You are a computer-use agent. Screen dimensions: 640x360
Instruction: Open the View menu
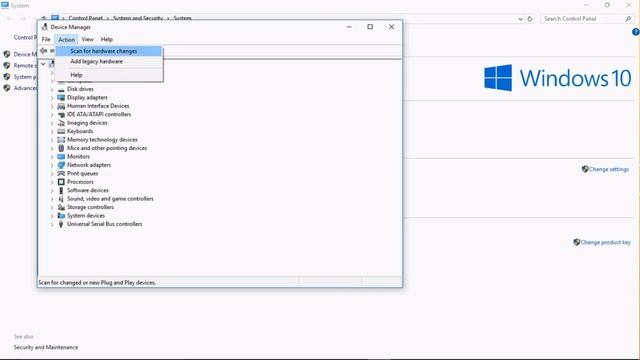coord(87,40)
